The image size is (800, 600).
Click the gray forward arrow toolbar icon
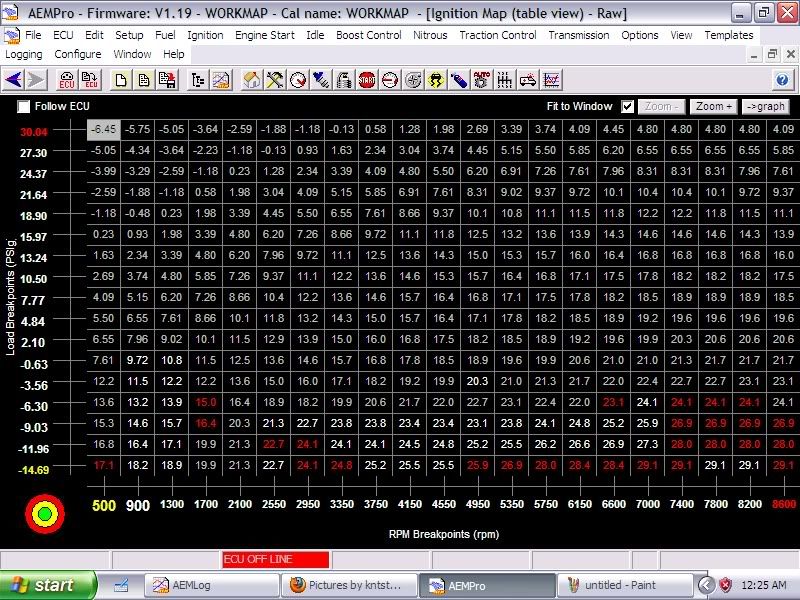point(36,80)
